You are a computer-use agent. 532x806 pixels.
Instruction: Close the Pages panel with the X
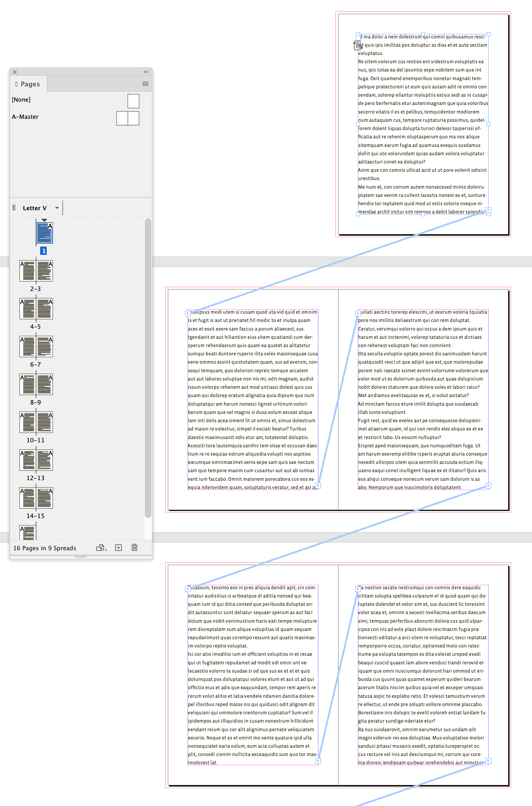[15, 72]
